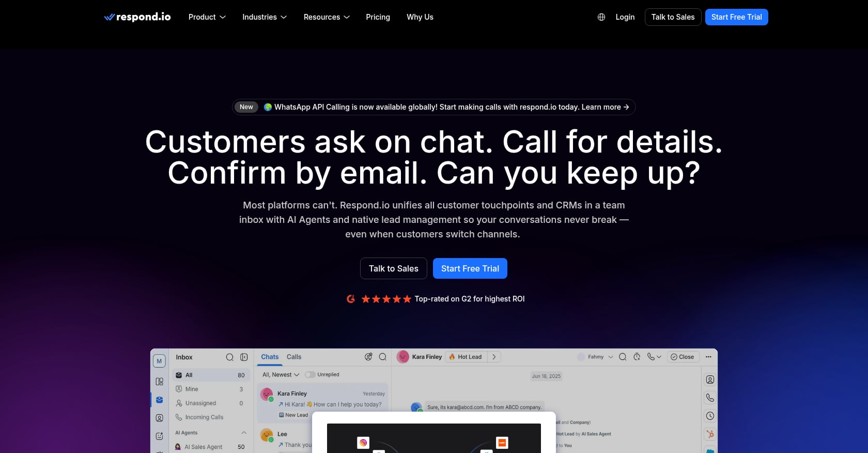Select the inbox icon in sidebar
Screen dimensions: 868x453
coord(159,400)
